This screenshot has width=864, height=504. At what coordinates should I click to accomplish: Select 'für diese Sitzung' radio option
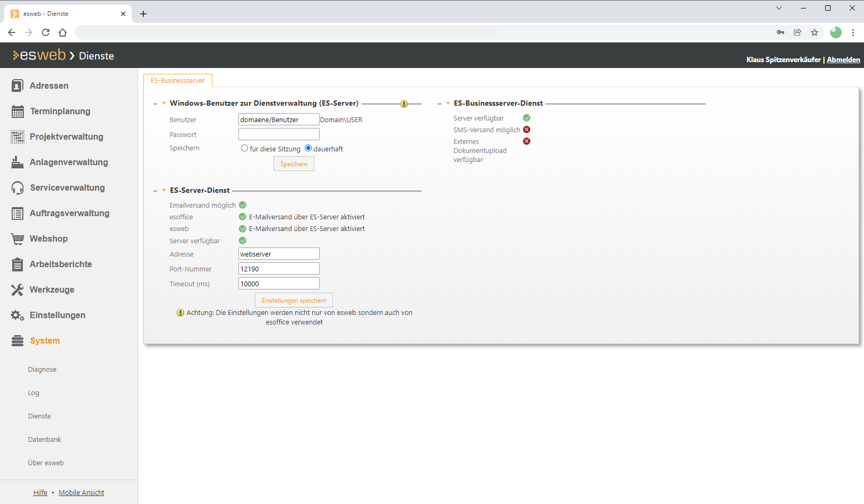tap(245, 148)
